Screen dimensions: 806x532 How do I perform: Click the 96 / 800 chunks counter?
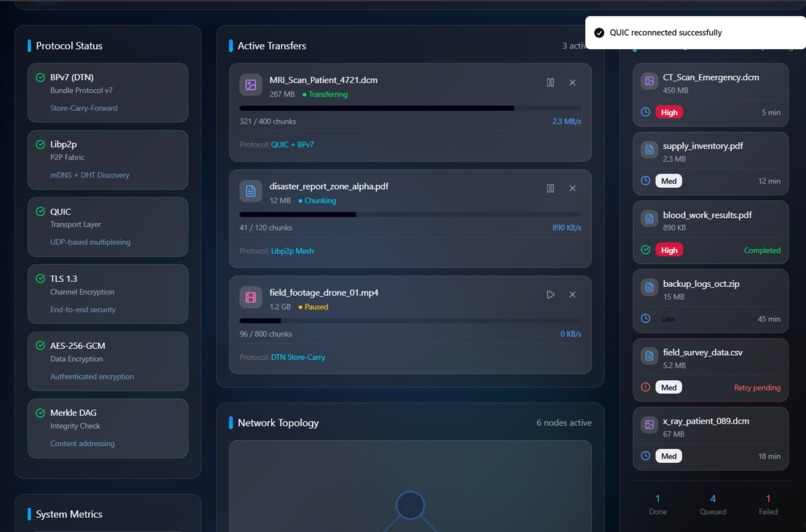[x=265, y=334]
